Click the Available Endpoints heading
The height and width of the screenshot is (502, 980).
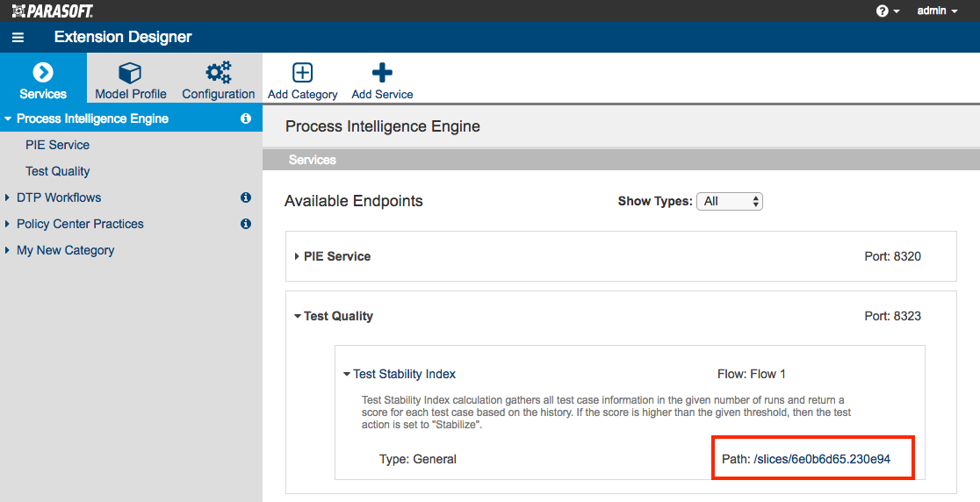pos(354,201)
